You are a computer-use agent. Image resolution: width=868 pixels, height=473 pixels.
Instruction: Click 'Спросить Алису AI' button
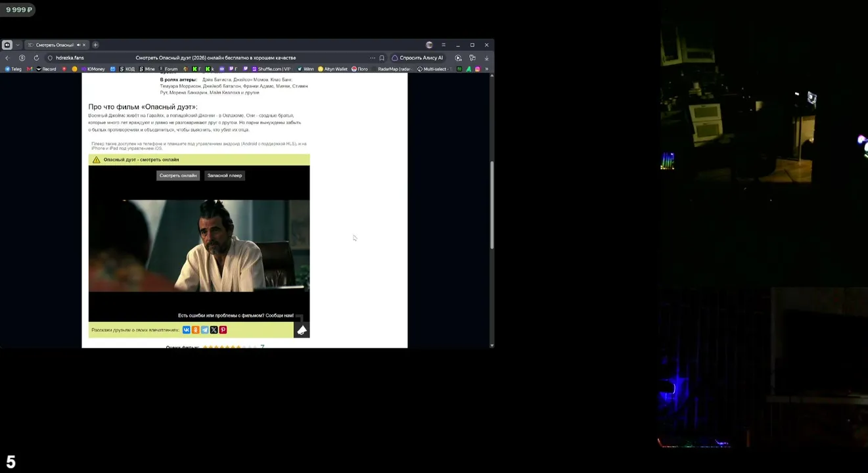[417, 58]
